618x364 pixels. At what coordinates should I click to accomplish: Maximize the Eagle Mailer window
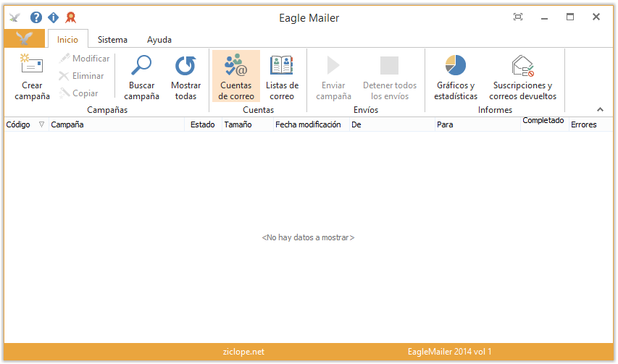[x=570, y=17]
